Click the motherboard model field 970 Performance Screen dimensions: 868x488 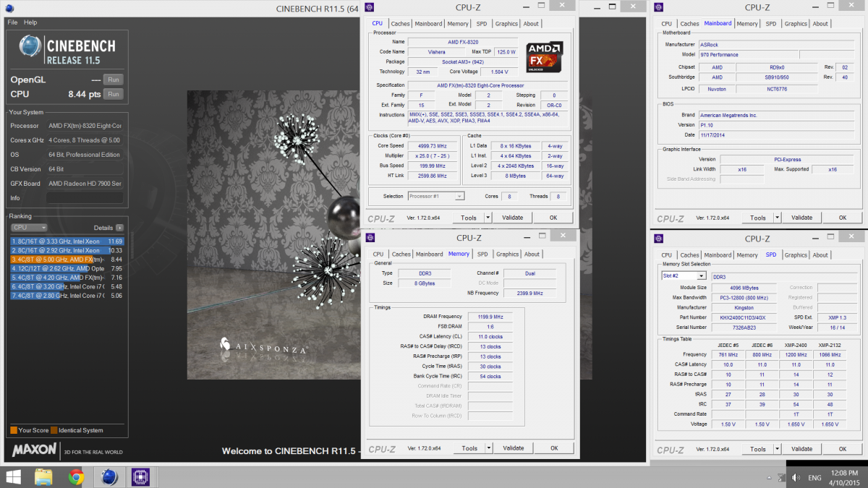tap(748, 55)
